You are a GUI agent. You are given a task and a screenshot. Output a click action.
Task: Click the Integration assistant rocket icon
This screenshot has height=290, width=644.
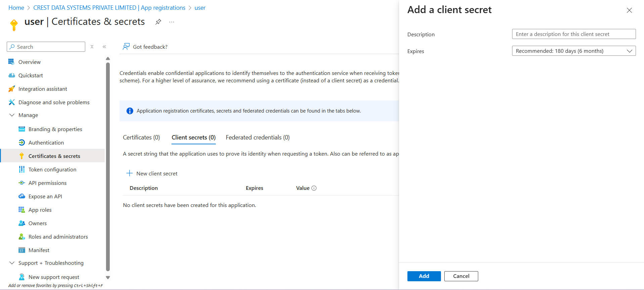(x=11, y=89)
